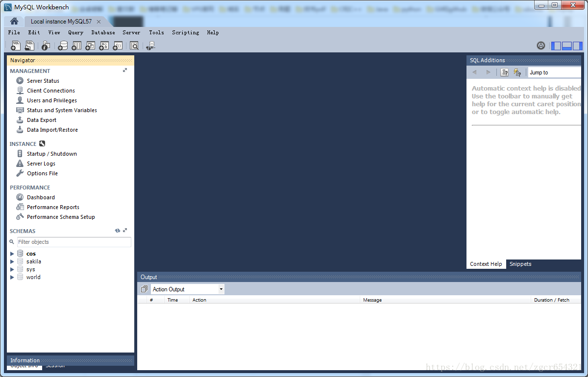The width and height of the screenshot is (588, 377).
Task: Expand the sakila schema tree
Action: click(x=12, y=261)
